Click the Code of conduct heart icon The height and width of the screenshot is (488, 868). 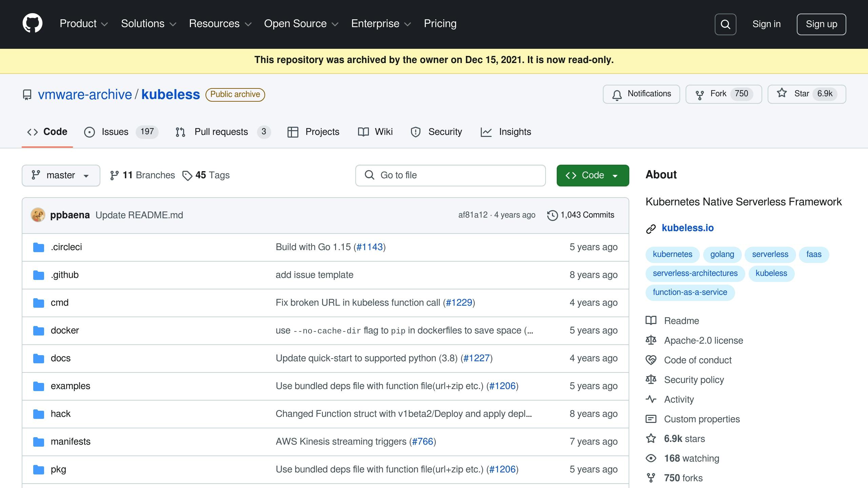tap(651, 360)
